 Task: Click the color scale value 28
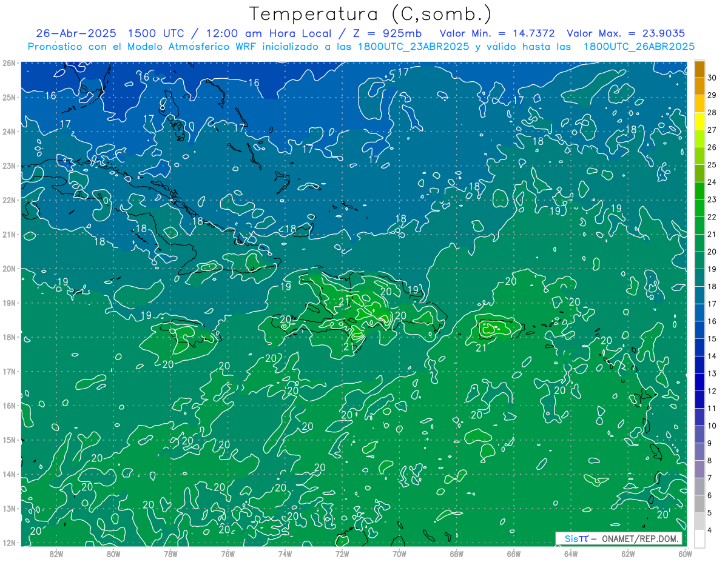712,112
